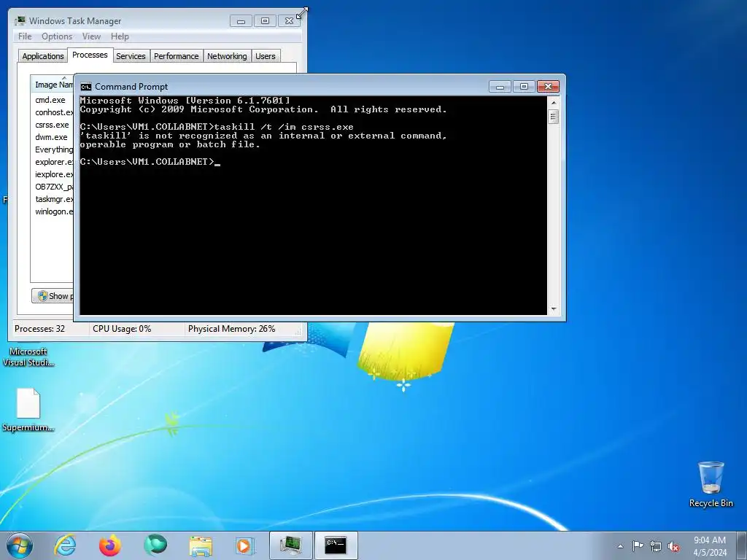Select the Supermium desktop file icon
Image resolution: width=747 pixels, height=560 pixels.
point(28,410)
